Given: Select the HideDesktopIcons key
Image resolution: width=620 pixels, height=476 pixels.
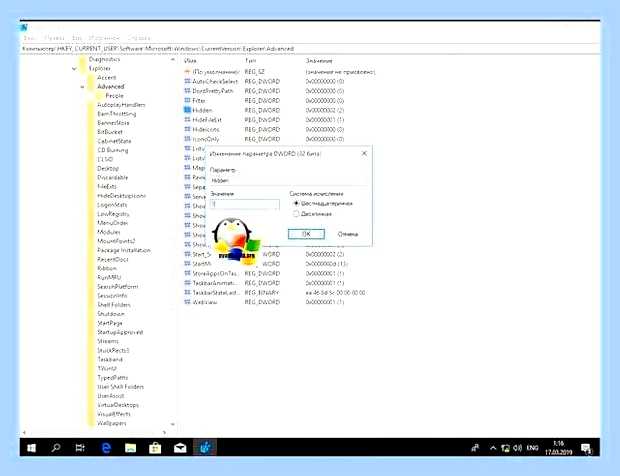Looking at the screenshot, I should (x=121, y=196).
